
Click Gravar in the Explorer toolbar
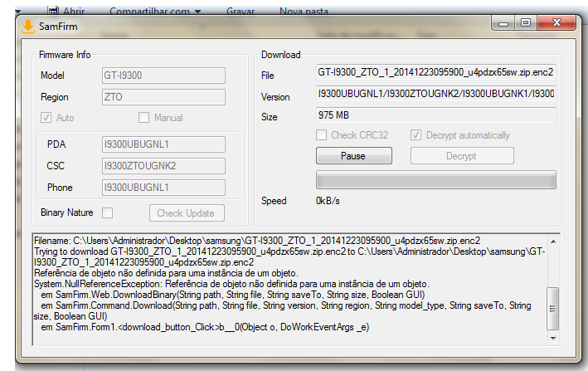241,12
